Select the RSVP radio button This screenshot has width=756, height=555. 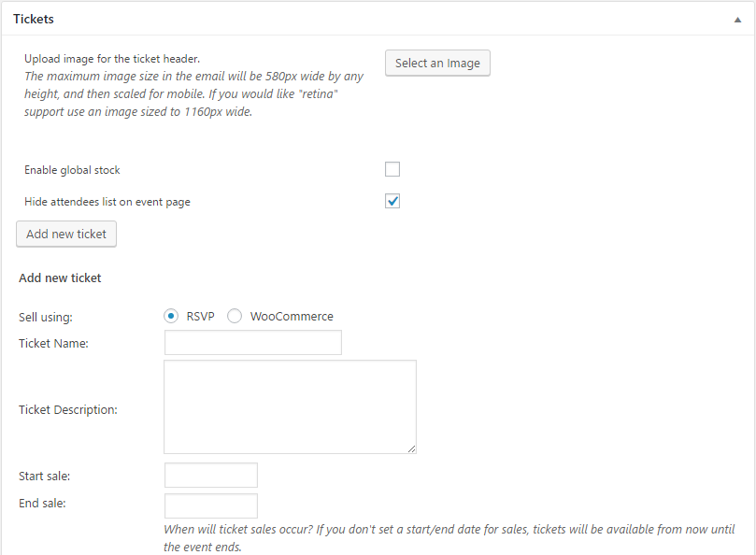(172, 316)
